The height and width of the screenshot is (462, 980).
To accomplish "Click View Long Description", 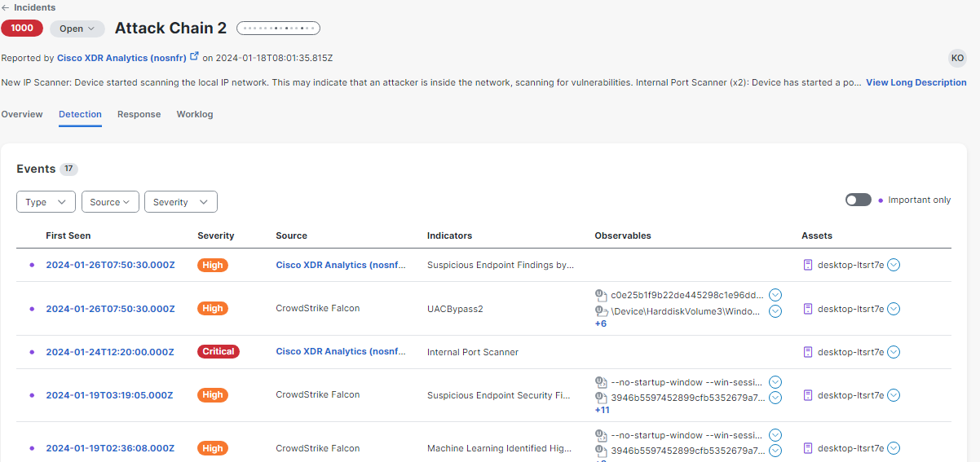I will point(916,82).
